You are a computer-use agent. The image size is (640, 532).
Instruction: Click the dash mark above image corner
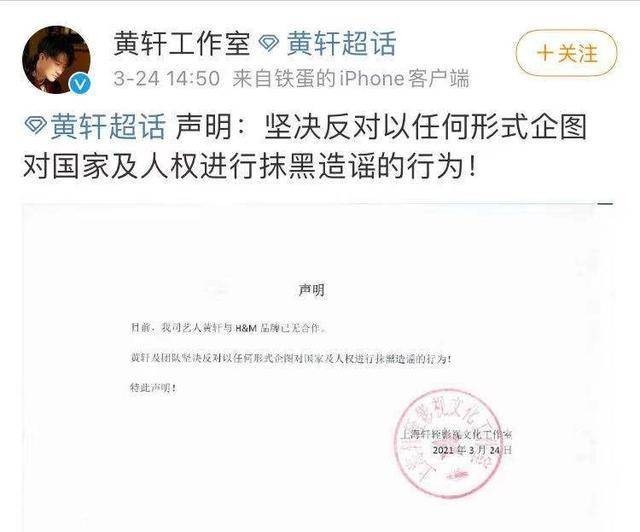pyautogui.click(x=606, y=203)
